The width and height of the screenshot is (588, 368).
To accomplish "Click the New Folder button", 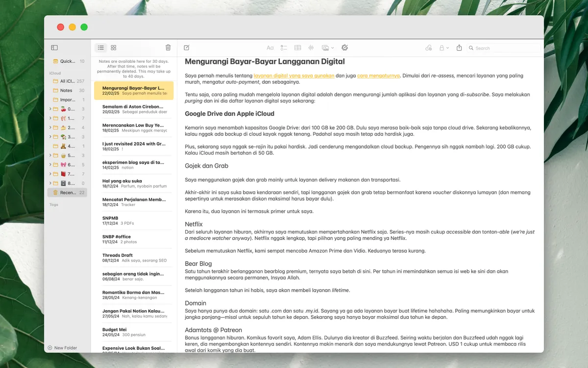I will (x=62, y=348).
